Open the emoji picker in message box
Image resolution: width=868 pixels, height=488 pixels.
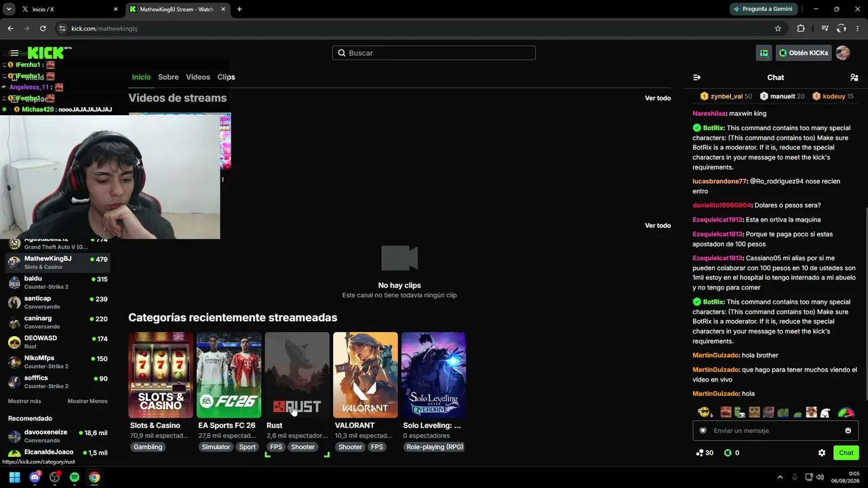[848, 430]
